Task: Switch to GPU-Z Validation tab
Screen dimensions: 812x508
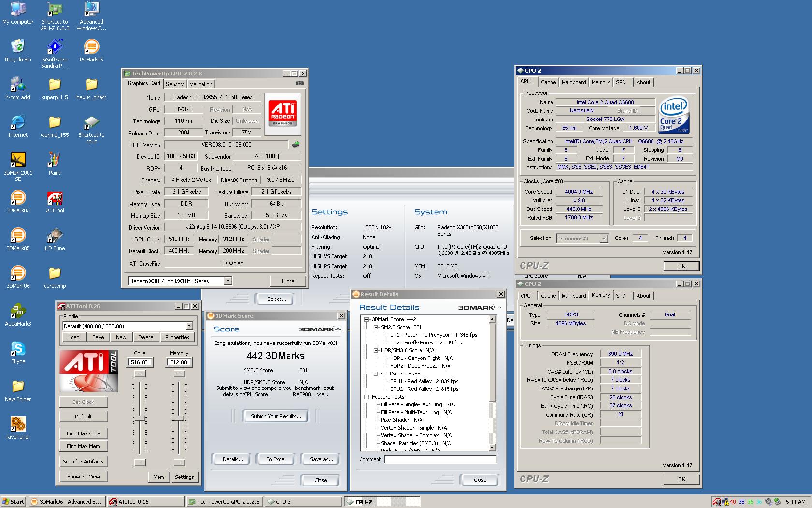Action: coord(201,84)
